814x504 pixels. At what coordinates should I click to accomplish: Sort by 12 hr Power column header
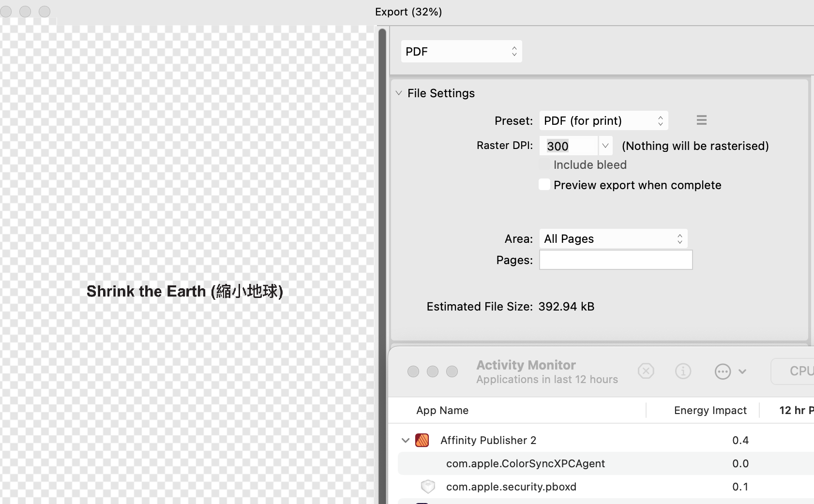pyautogui.click(x=796, y=410)
